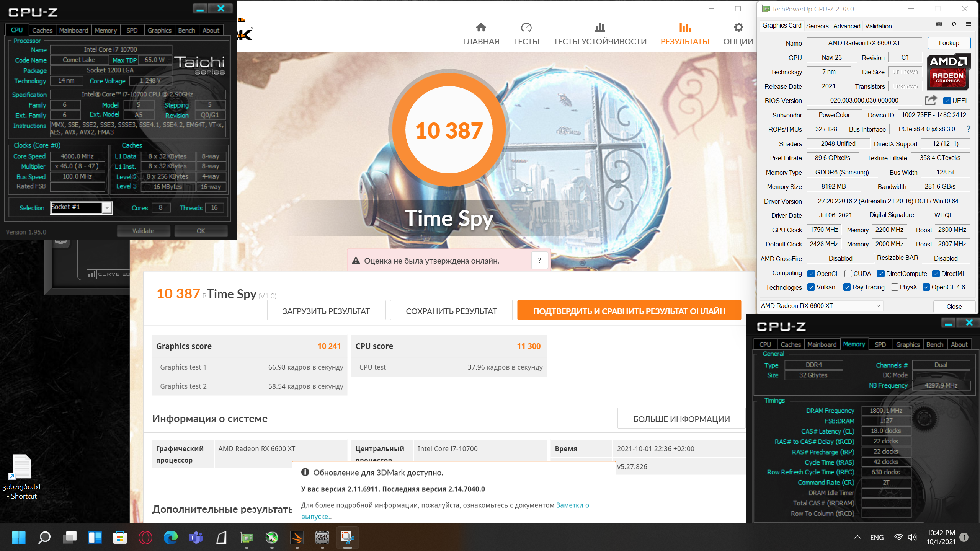Open the 3DMark Home icon tab
Viewport: 980px width, 551px height.
(481, 28)
